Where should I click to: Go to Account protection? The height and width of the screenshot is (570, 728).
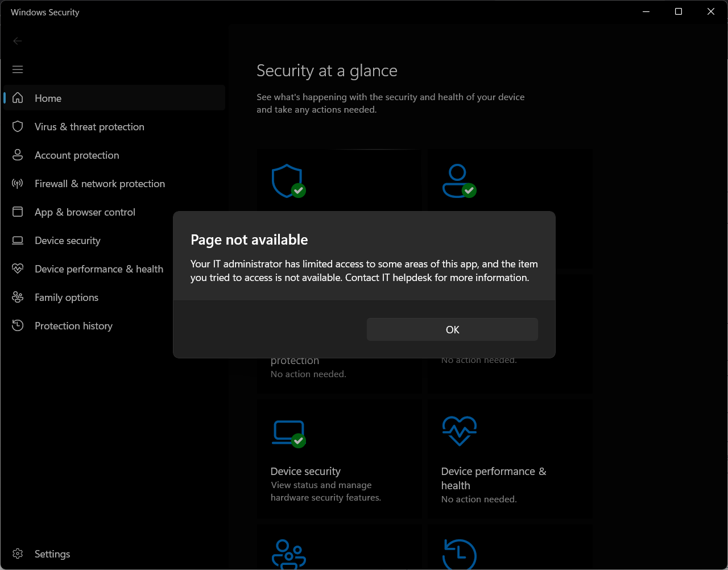coord(114,155)
